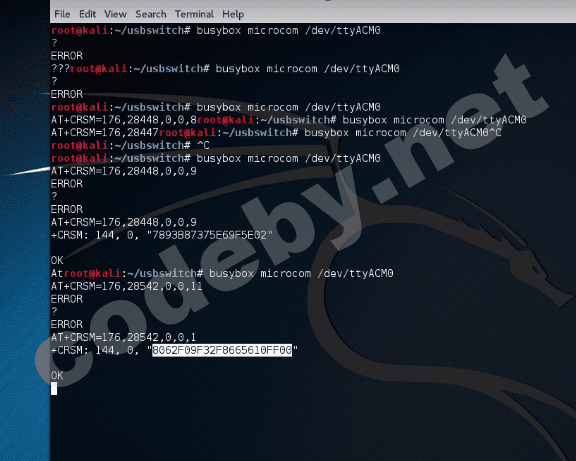The width and height of the screenshot is (576, 461).
Task: Open the View menu
Action: [115, 14]
